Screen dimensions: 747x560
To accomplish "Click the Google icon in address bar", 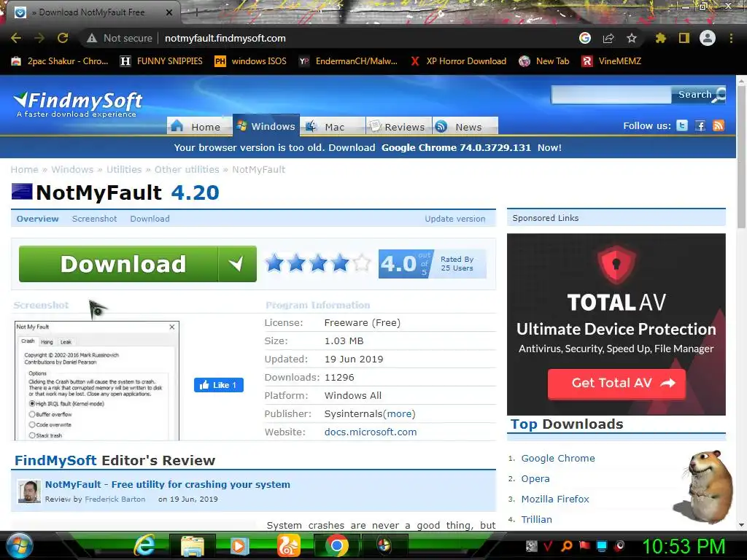I will click(x=585, y=38).
